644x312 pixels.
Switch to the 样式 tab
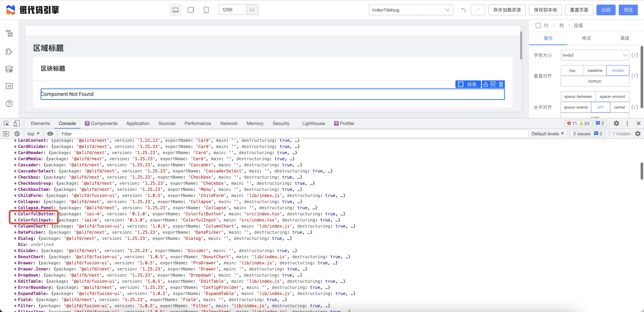point(586,38)
